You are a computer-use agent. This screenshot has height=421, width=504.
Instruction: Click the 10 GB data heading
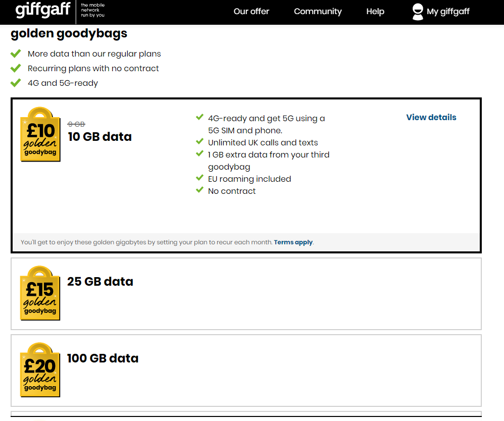coord(99,137)
